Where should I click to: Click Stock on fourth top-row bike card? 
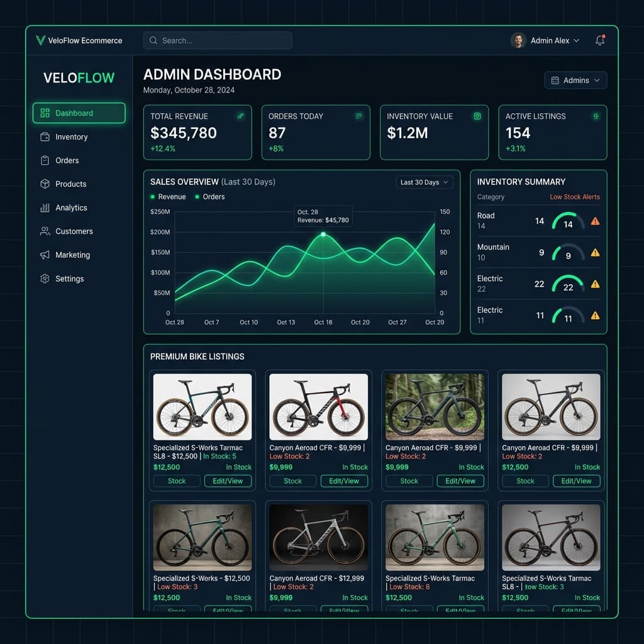(x=525, y=481)
